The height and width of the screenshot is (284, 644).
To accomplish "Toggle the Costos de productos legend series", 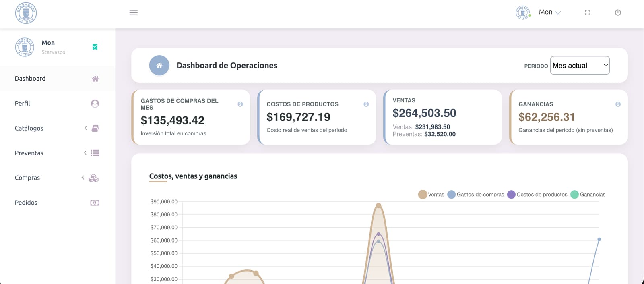I will point(537,195).
